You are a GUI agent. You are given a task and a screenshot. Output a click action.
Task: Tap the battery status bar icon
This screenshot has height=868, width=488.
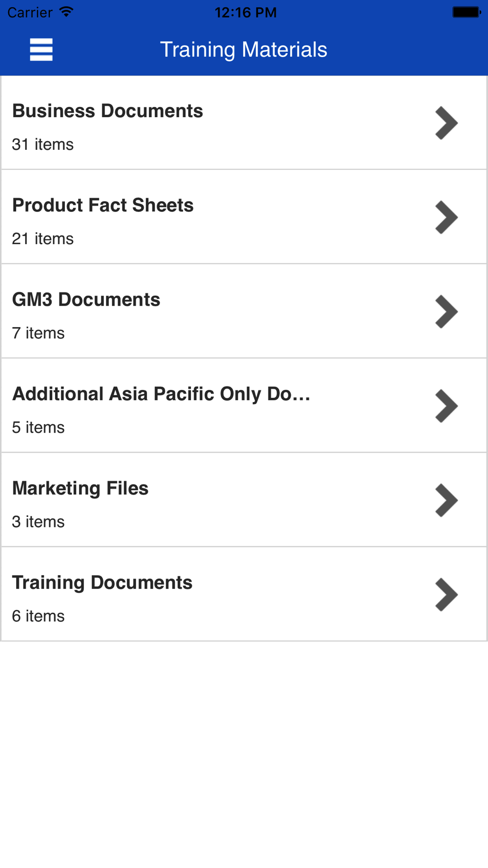coord(467,12)
